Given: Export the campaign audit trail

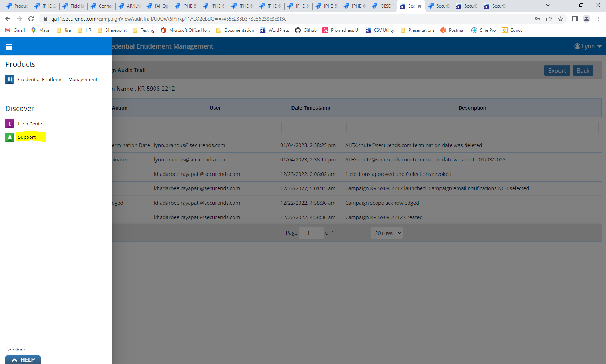Looking at the screenshot, I should coord(557,70).
